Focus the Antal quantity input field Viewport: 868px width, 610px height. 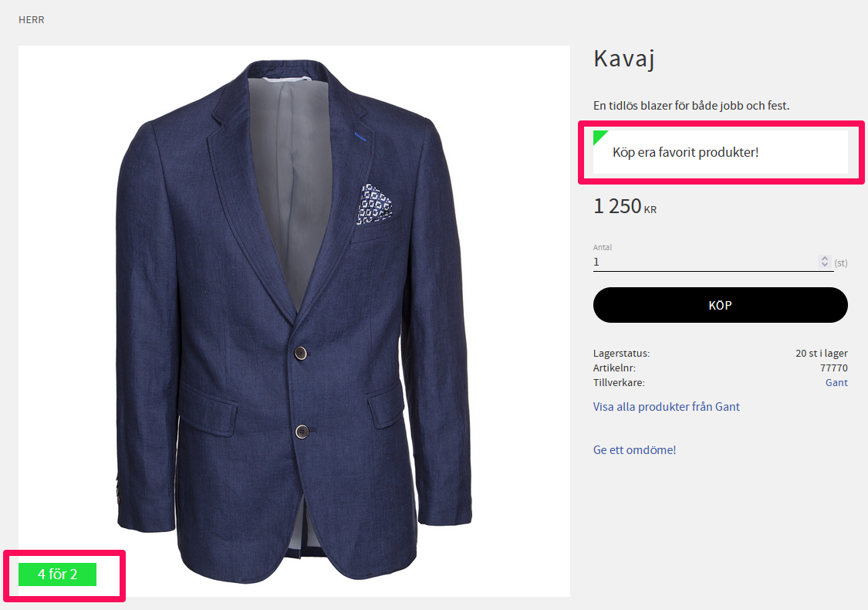tap(704, 262)
